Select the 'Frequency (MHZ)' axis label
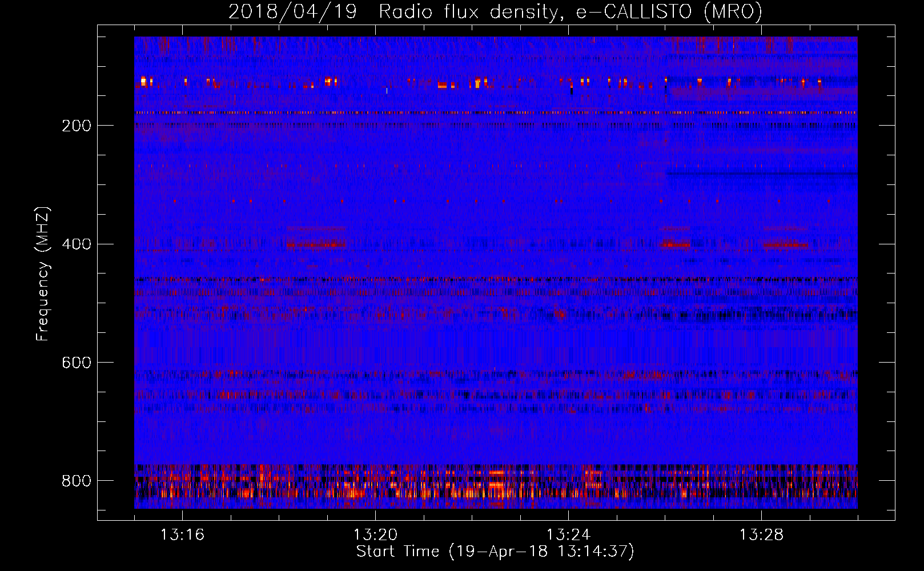 (43, 274)
